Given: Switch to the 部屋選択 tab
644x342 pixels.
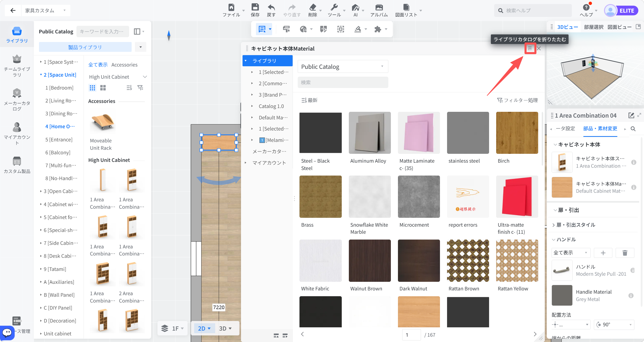Looking at the screenshot, I should pyautogui.click(x=594, y=27).
